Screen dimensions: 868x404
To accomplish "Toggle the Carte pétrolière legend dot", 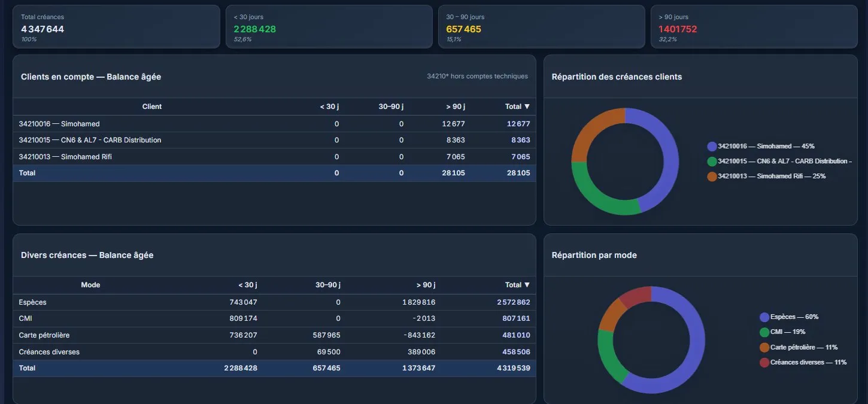I will click(x=764, y=348).
